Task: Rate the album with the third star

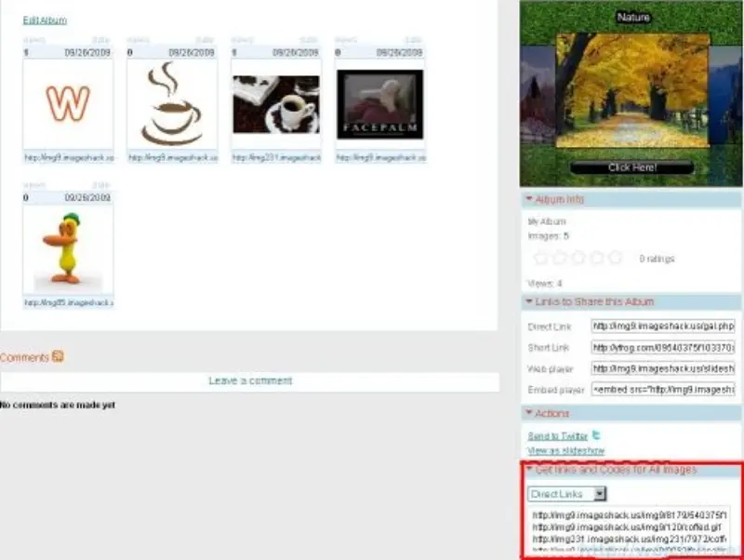Action: tap(578, 258)
